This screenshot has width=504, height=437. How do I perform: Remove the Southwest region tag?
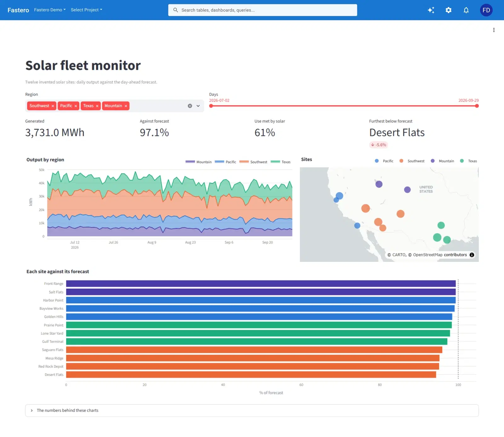53,106
